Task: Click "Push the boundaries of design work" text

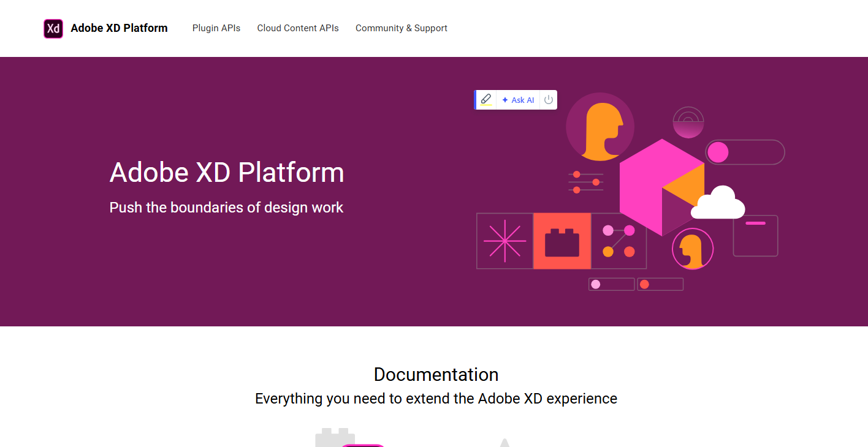Action: point(226,208)
